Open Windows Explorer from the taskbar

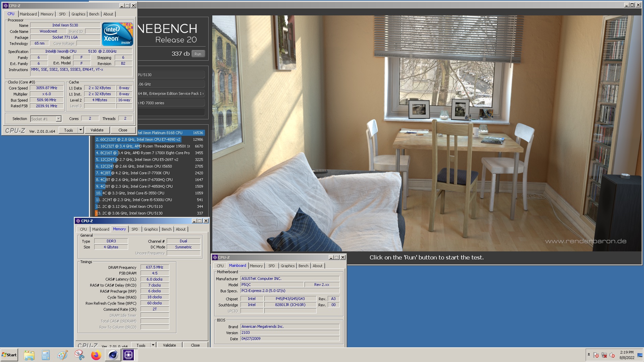29,355
